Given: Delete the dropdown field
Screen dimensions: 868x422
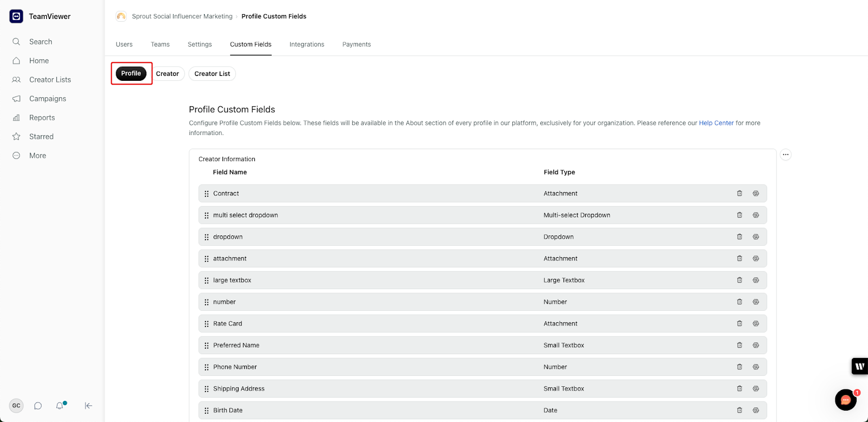Looking at the screenshot, I should click(739, 237).
